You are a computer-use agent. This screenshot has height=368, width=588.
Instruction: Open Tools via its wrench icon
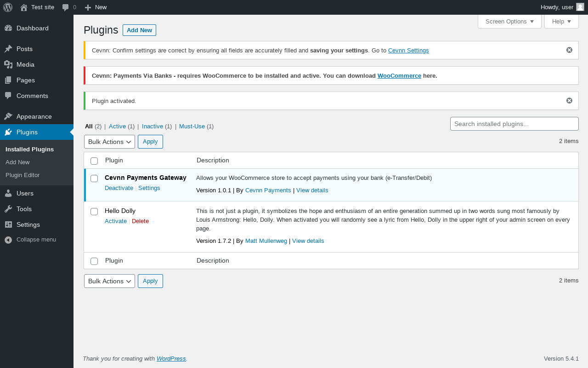pos(8,209)
